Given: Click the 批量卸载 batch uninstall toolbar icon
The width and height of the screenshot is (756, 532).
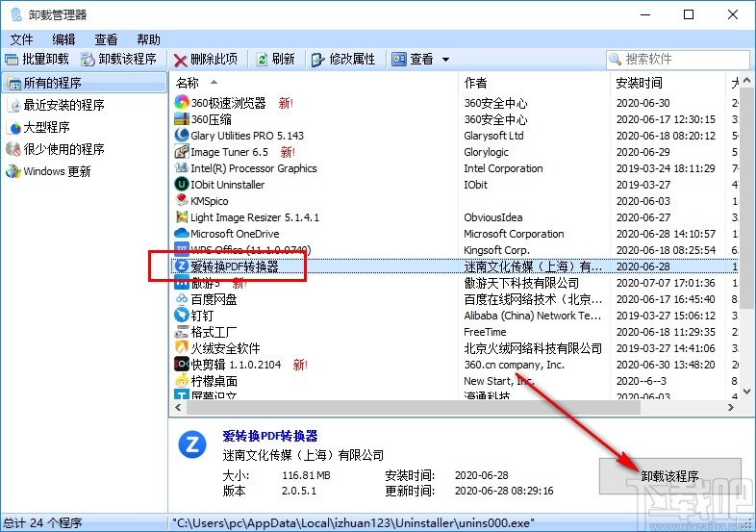Looking at the screenshot, I should tap(12, 60).
